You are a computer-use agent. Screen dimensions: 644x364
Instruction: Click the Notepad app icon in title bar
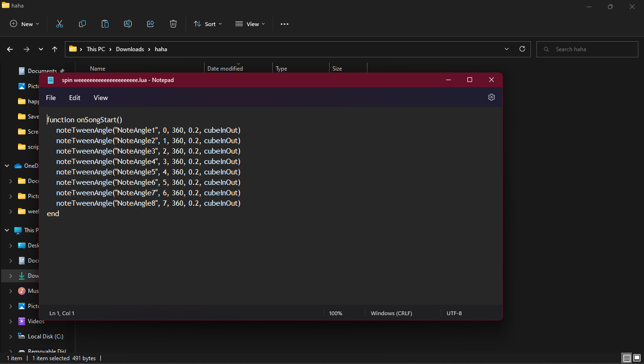[51, 80]
